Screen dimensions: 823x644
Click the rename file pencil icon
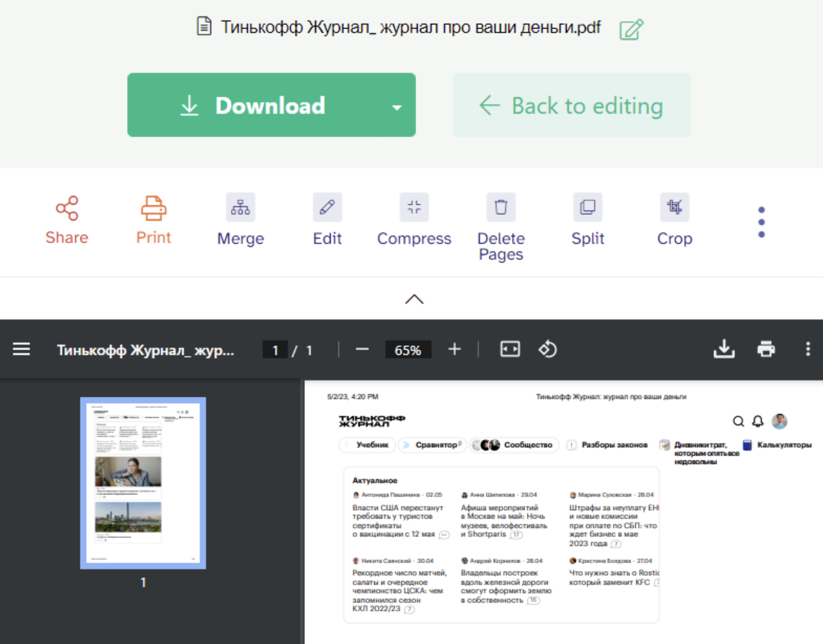click(631, 29)
